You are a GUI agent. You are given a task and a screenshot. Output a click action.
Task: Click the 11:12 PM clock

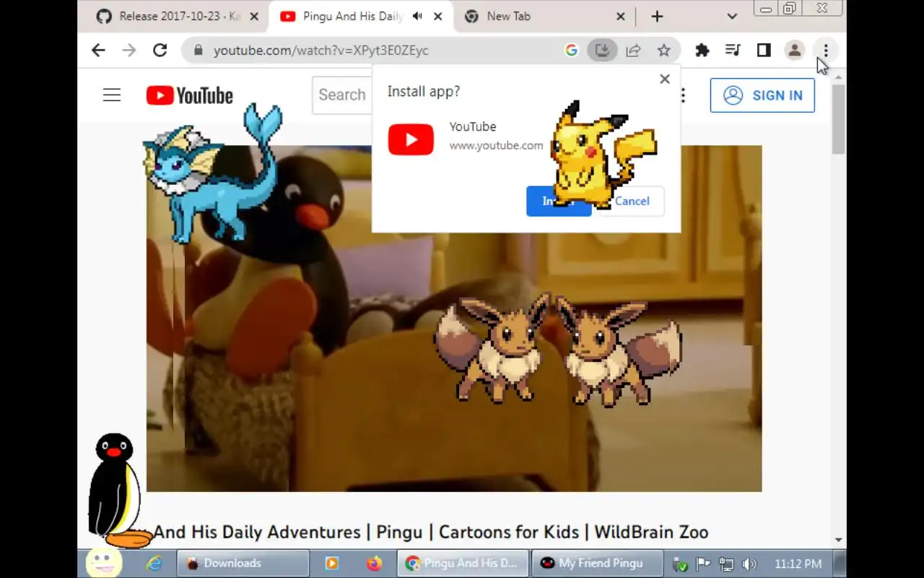click(x=798, y=564)
